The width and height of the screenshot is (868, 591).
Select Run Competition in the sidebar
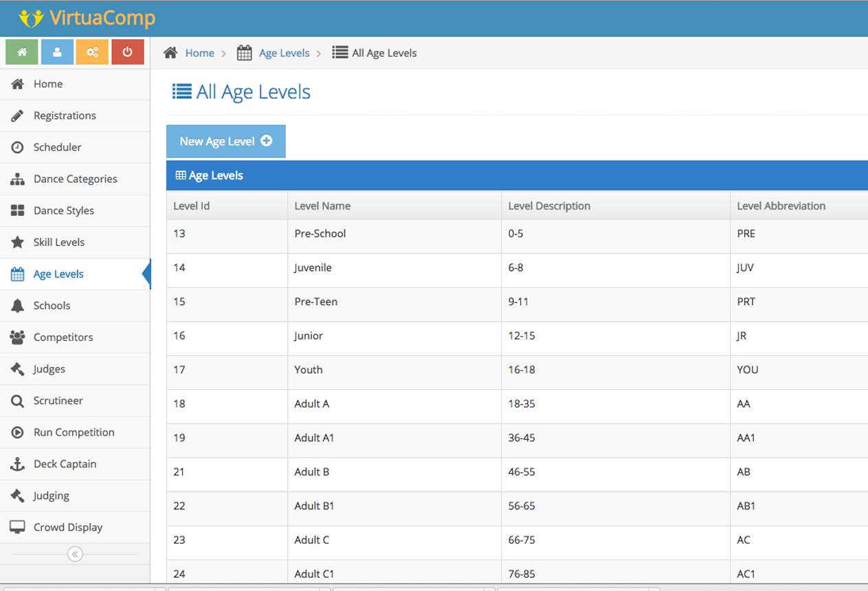(74, 432)
